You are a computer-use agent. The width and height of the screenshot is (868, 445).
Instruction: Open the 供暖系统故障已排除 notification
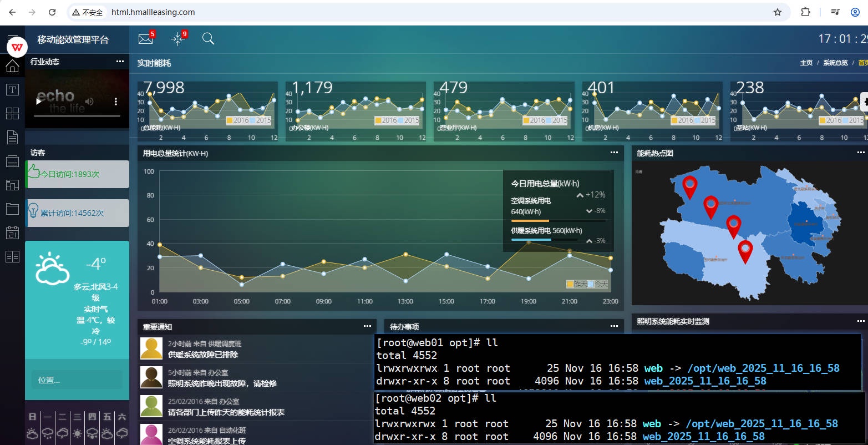(x=202, y=355)
